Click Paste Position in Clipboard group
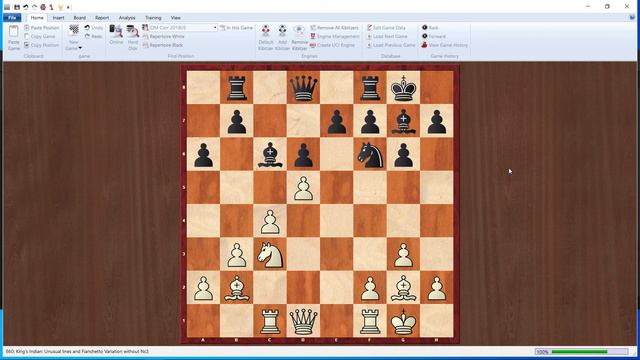This screenshot has height=360, width=640. click(x=41, y=28)
